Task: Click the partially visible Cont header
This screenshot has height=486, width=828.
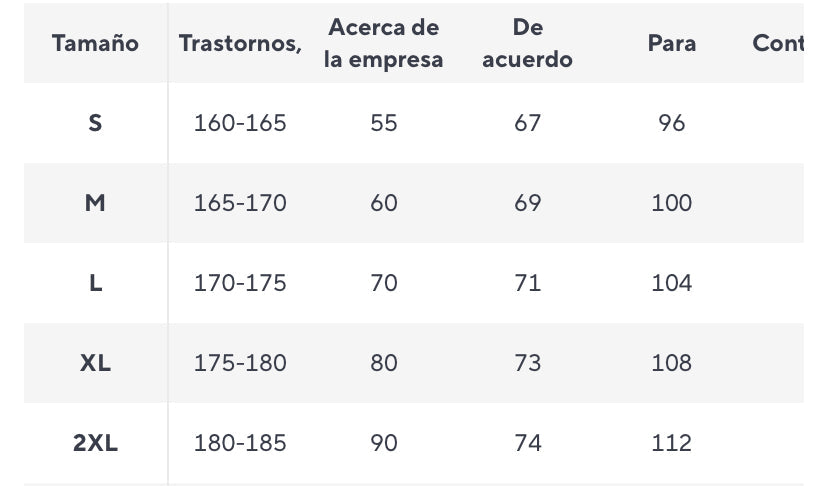Action: [778, 43]
